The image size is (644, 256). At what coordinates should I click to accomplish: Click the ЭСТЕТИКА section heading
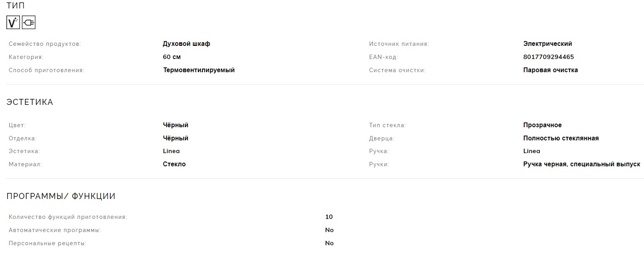click(x=30, y=102)
